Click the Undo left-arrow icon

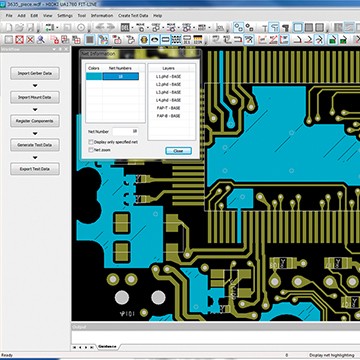[100, 27]
